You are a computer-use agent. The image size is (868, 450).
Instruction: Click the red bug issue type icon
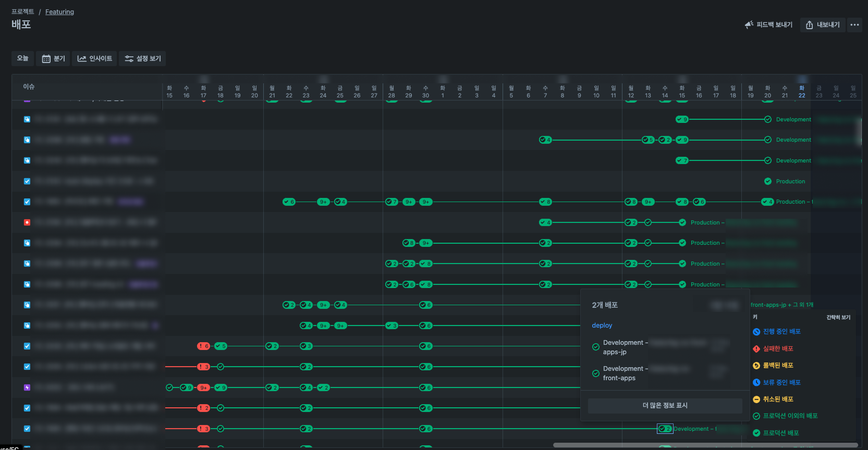coord(27,222)
